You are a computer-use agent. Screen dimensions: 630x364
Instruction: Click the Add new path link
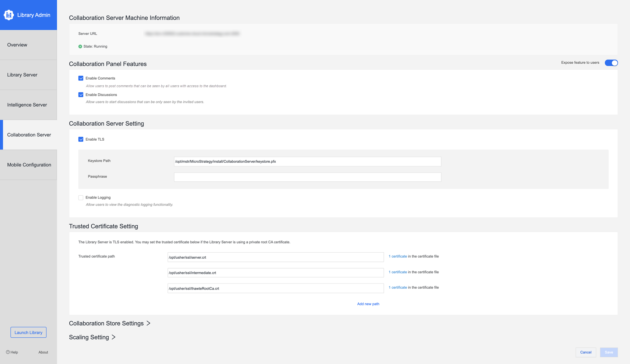coord(368,304)
